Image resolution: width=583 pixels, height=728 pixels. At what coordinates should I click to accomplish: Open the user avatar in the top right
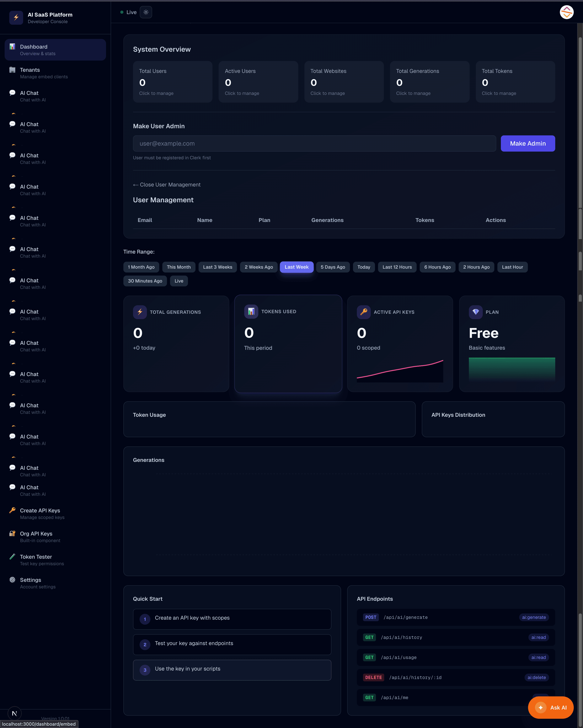[566, 12]
